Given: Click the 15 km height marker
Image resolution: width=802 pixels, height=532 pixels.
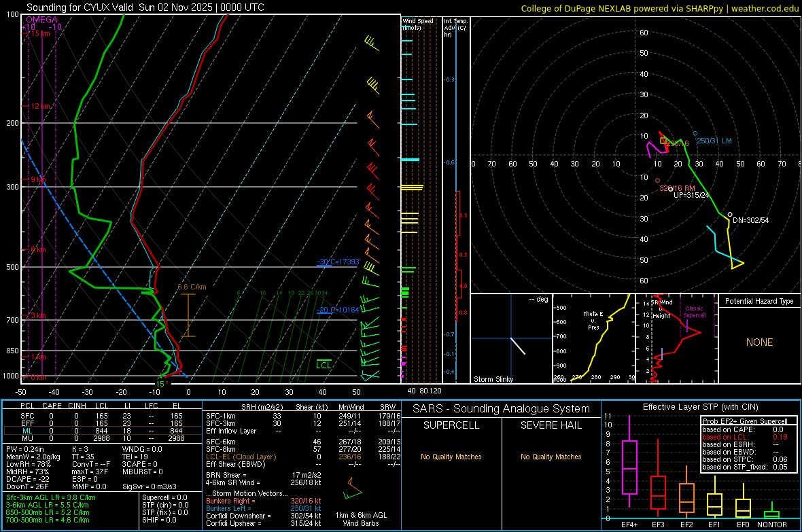Looking at the screenshot, I should (40, 33).
